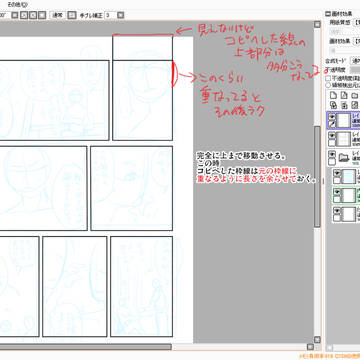This screenshot has width=360, height=360.
Task: Click the 手ブレ補正 value field
Action: pyautogui.click(x=110, y=15)
